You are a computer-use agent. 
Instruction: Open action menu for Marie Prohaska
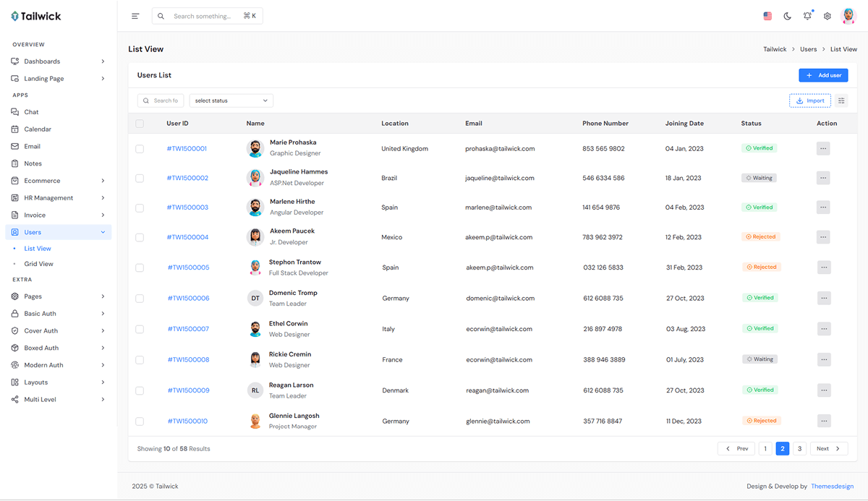click(x=823, y=148)
